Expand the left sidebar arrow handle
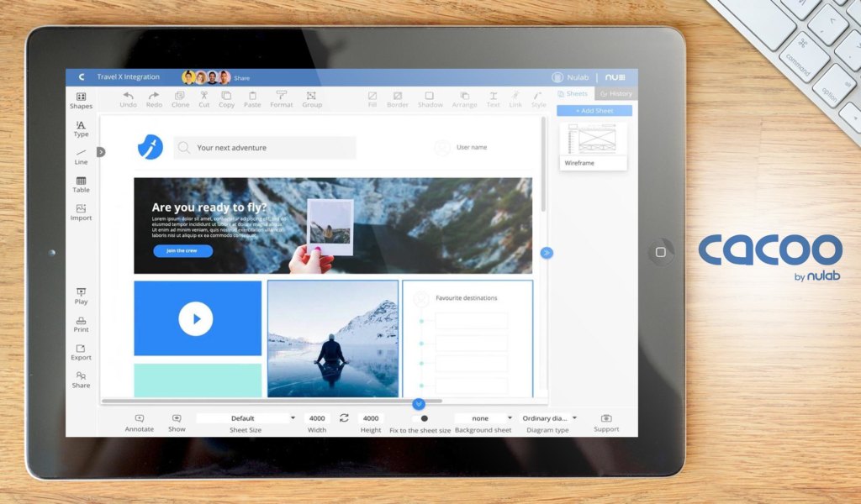 [101, 152]
